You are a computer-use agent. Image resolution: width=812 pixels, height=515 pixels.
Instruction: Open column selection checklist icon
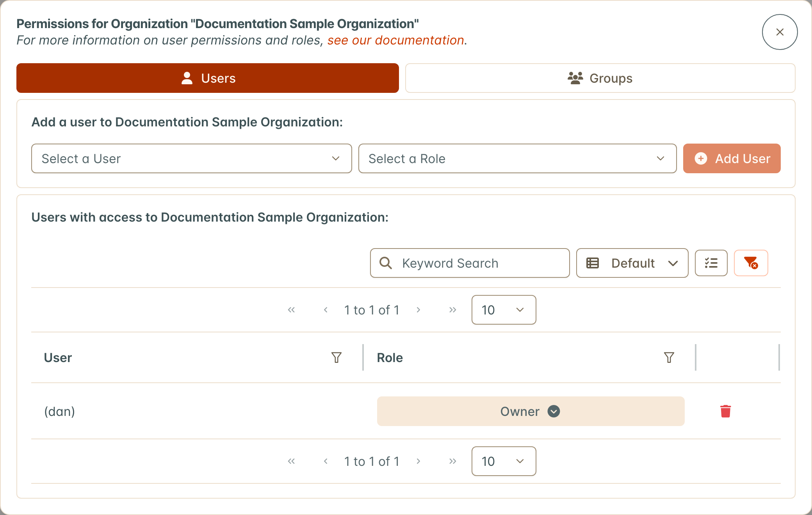(711, 263)
